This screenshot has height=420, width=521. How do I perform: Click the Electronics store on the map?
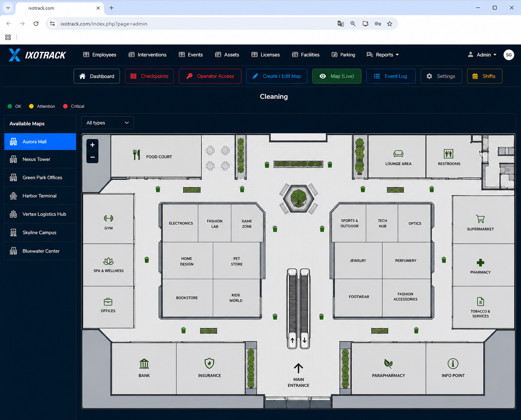(x=181, y=223)
